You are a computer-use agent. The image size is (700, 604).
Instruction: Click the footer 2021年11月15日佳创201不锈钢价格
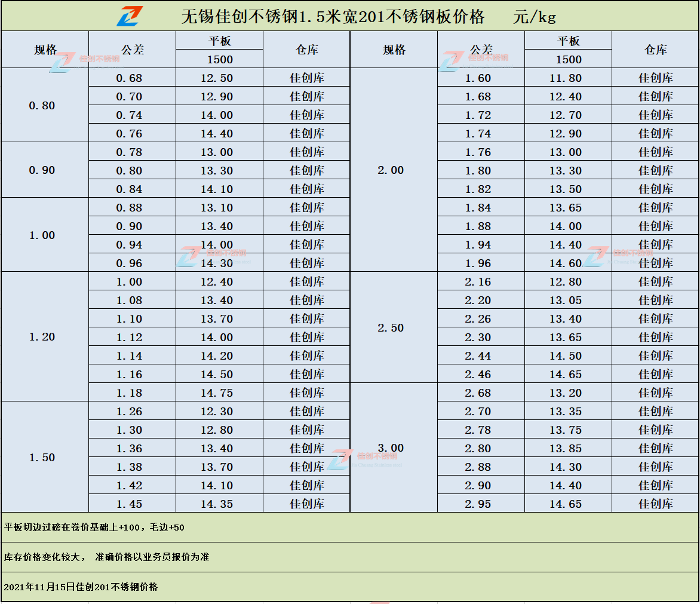coord(81,587)
